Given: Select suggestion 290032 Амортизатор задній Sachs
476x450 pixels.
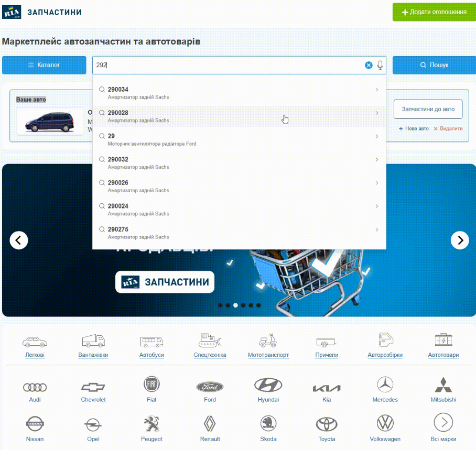Looking at the screenshot, I should (239, 163).
